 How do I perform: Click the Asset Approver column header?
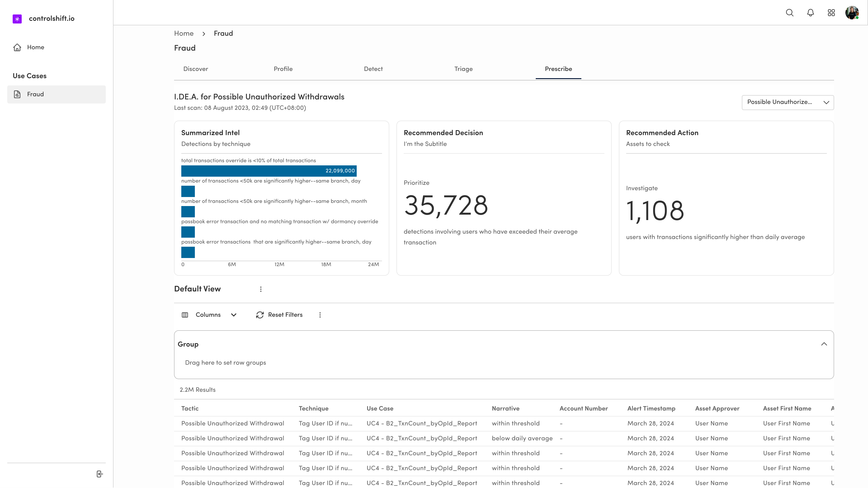tap(717, 408)
